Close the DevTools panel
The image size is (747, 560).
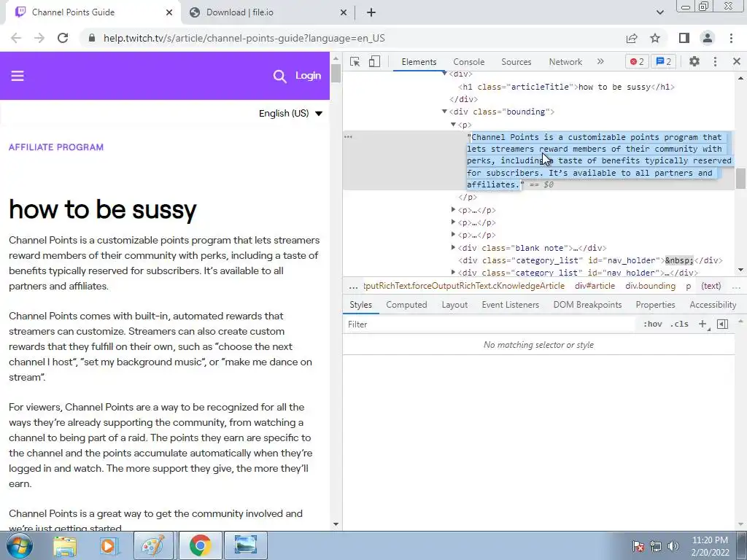(736, 61)
